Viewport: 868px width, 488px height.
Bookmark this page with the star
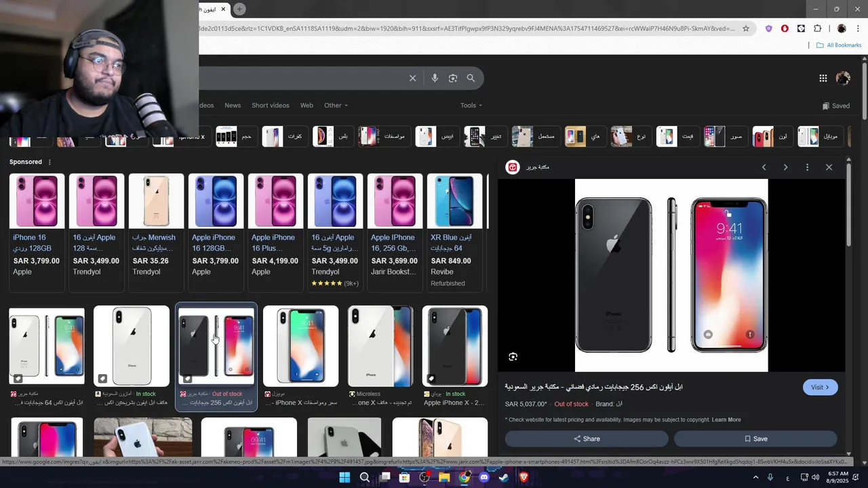coord(746,28)
